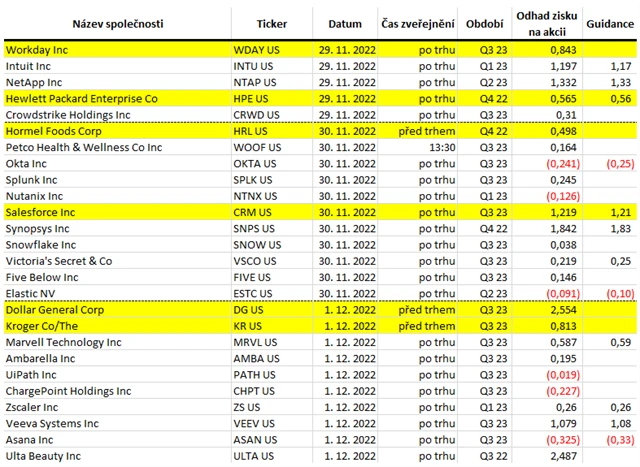Click the "Datum" column header

(x=345, y=24)
